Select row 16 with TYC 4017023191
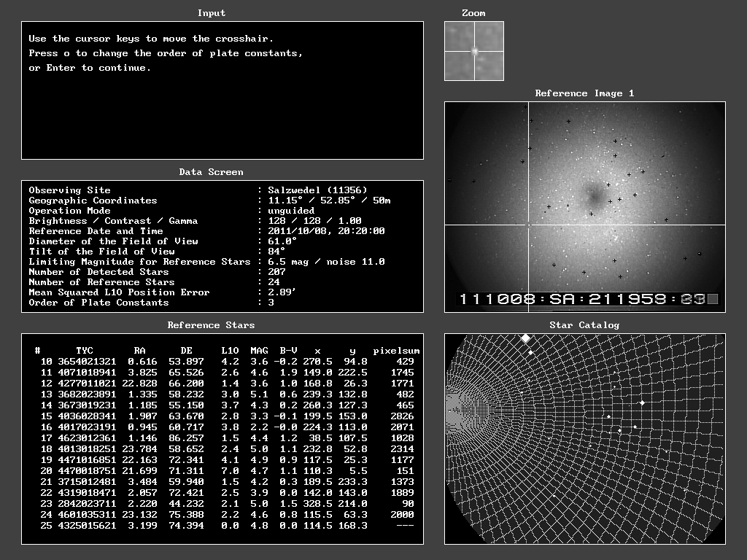Screen dimensions: 747x560 click(222, 427)
